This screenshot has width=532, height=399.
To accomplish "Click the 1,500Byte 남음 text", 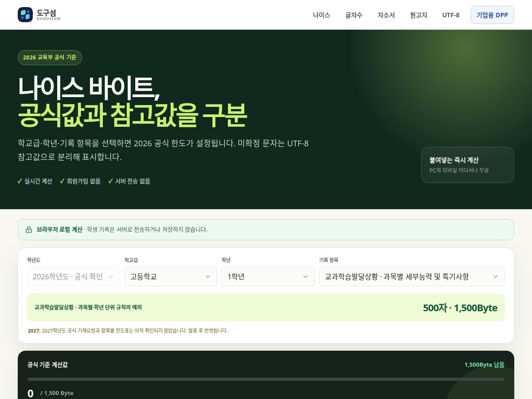I will pos(485,365).
